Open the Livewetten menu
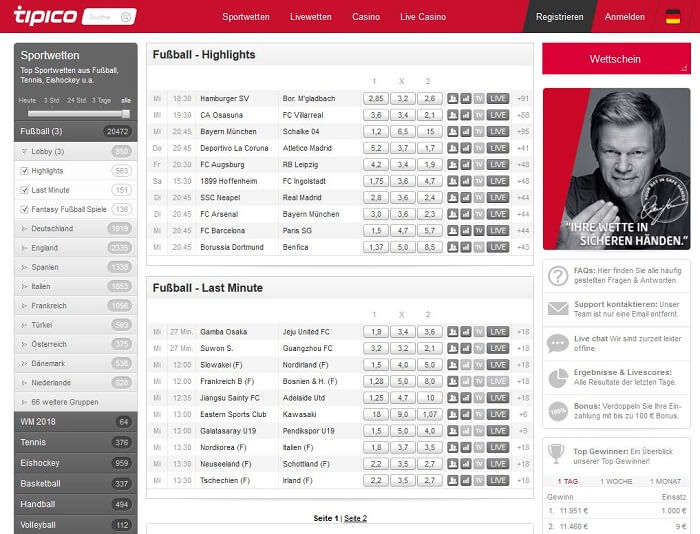 point(311,17)
